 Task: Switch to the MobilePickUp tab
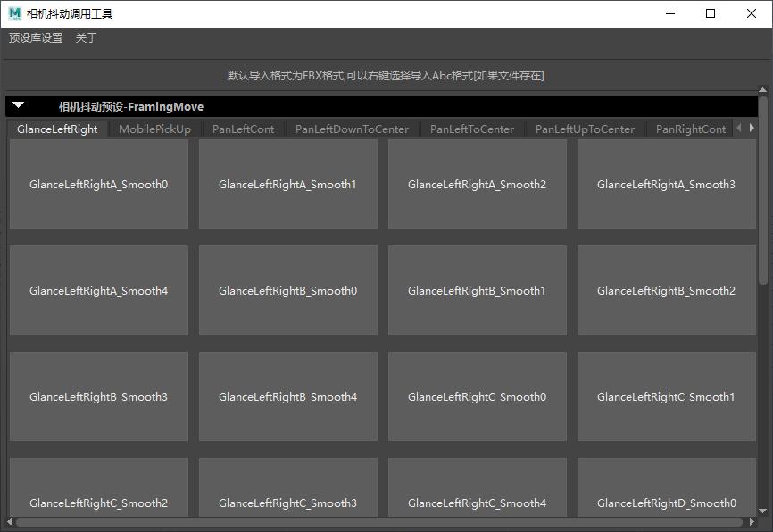pos(154,129)
